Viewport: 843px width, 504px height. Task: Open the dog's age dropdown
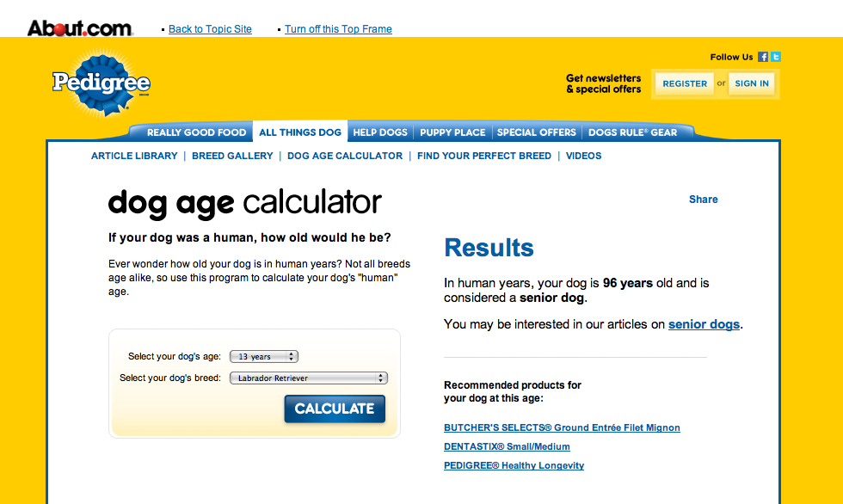(x=264, y=357)
